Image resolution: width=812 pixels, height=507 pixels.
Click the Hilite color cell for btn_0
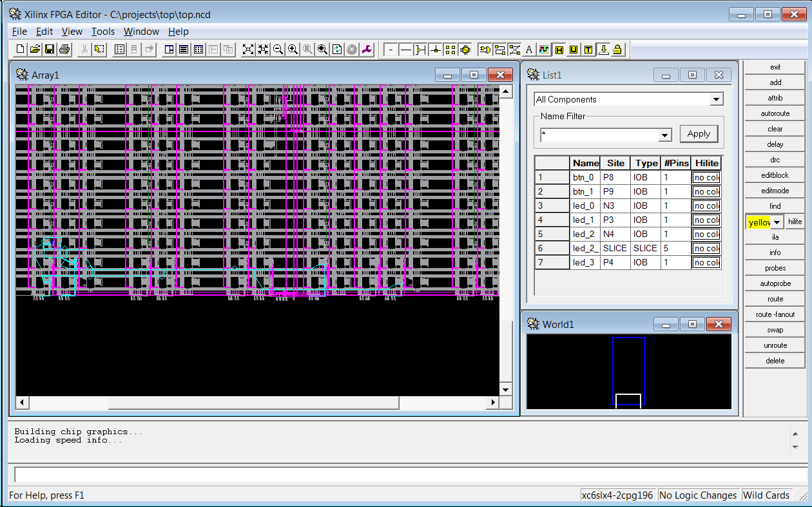(706, 177)
